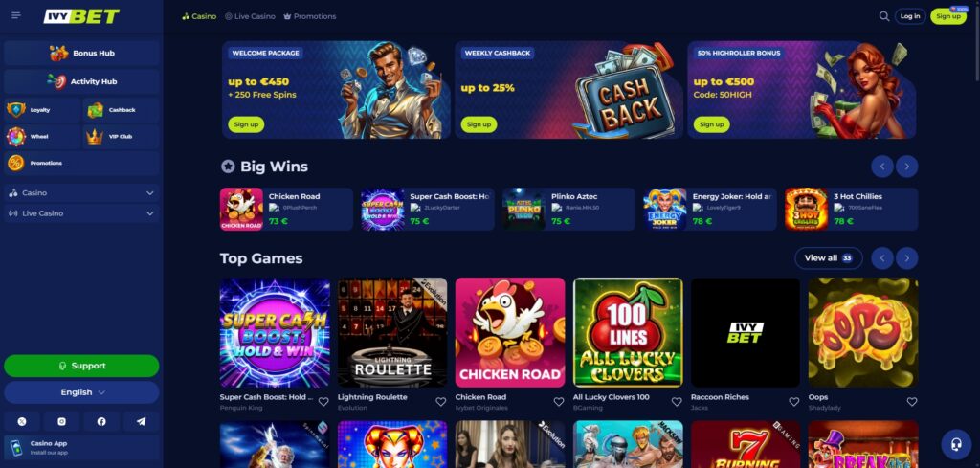
Task: Expand the Casino sidebar section
Action: [x=81, y=193]
